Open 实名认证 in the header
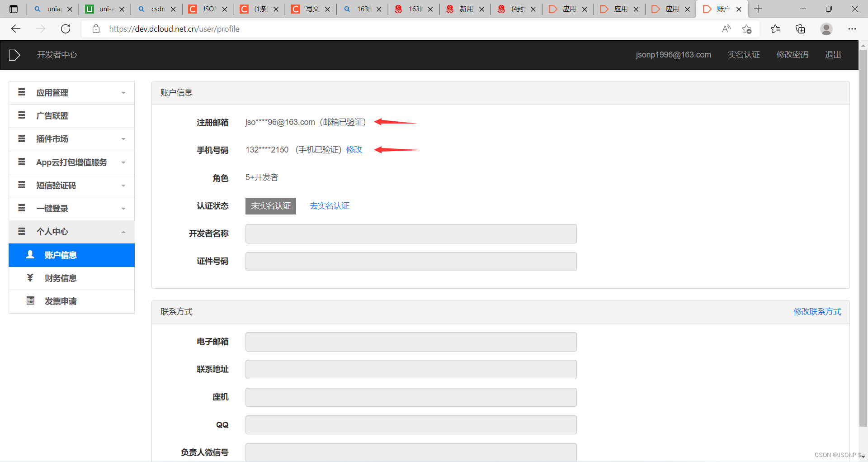The width and height of the screenshot is (868, 462). [x=744, y=55]
